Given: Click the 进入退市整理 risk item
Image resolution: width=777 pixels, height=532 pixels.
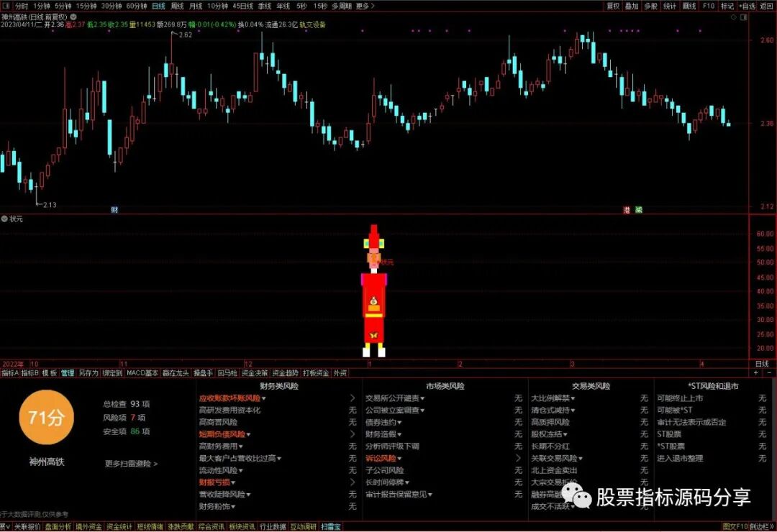Looking at the screenshot, I should 680,459.
